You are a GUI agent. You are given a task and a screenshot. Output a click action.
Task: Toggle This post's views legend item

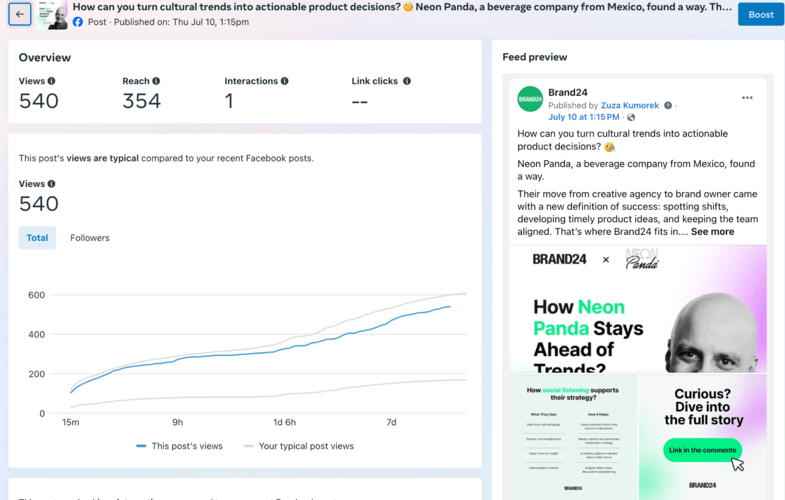pos(179,446)
